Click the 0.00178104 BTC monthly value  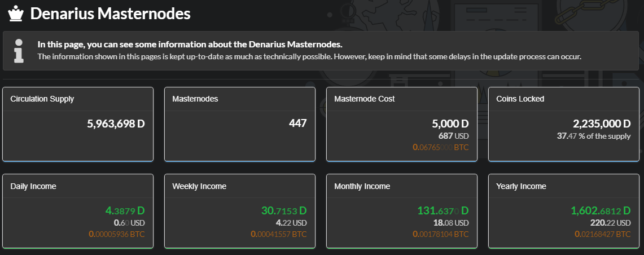click(441, 234)
